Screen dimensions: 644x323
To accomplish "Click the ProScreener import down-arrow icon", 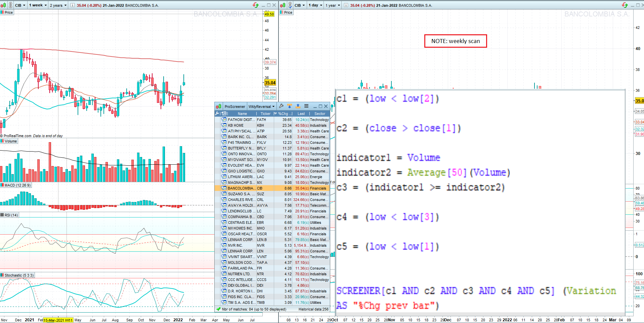I will tap(289, 106).
